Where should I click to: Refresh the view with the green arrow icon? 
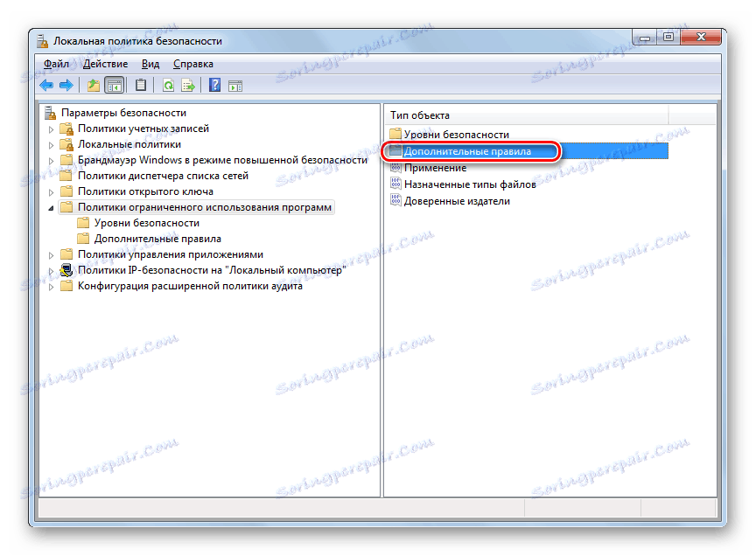[x=168, y=86]
